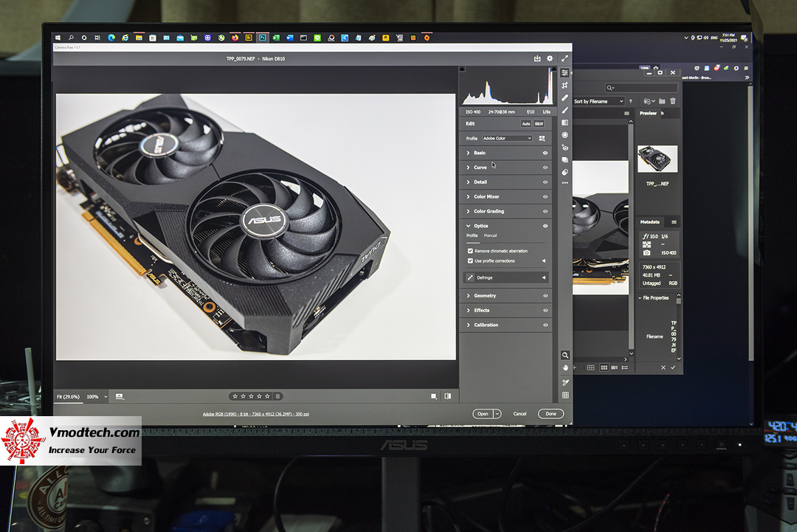Select the Spot Removal healing tool
Viewport: 797px width, 532px height.
pyautogui.click(x=565, y=97)
